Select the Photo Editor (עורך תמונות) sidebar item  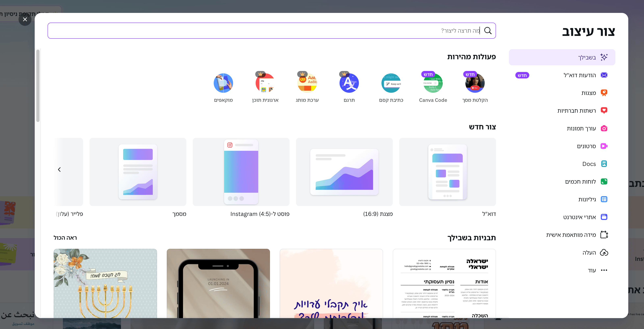(581, 128)
